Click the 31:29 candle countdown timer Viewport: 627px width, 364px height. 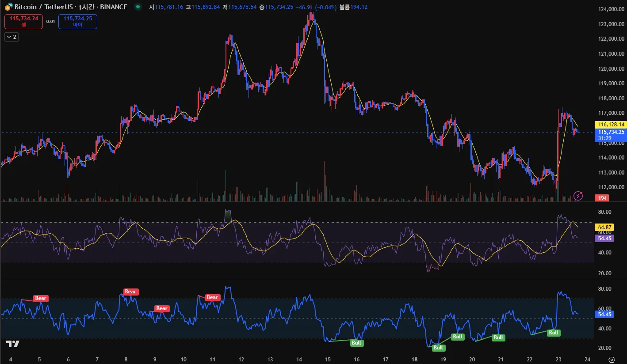pos(605,138)
